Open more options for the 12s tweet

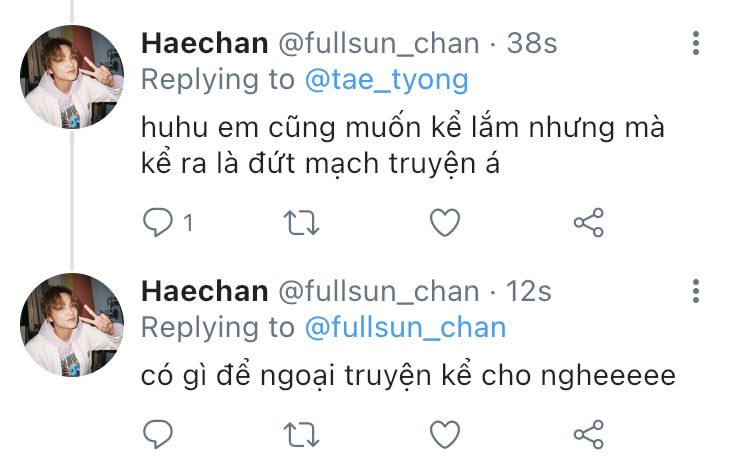click(x=696, y=292)
